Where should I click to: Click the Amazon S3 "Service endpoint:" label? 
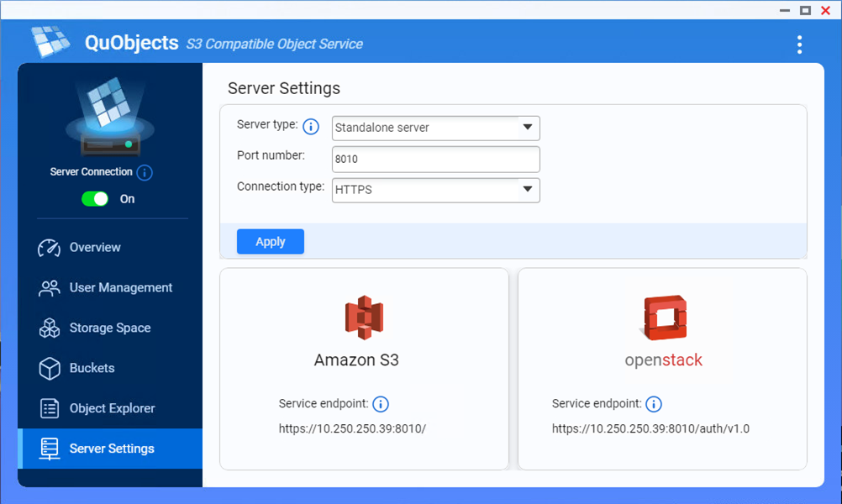click(324, 404)
